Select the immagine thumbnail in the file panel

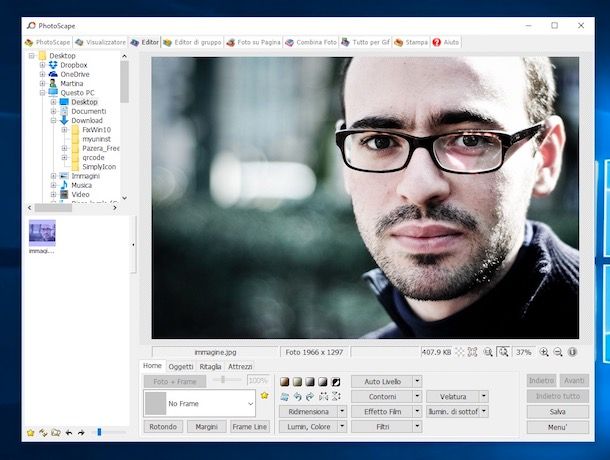point(42,235)
